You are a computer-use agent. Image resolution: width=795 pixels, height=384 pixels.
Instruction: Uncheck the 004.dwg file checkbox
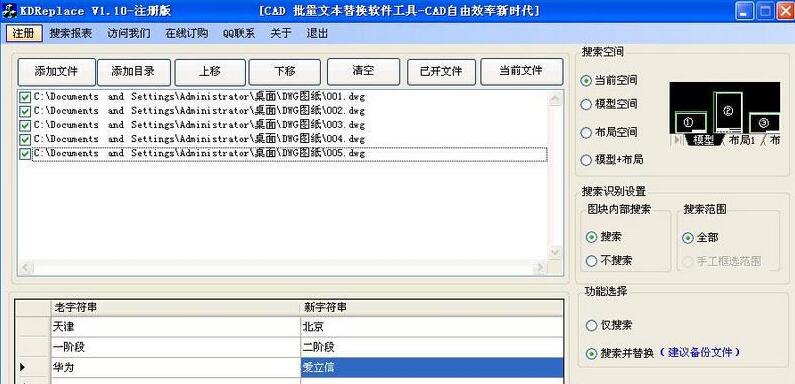[25, 139]
